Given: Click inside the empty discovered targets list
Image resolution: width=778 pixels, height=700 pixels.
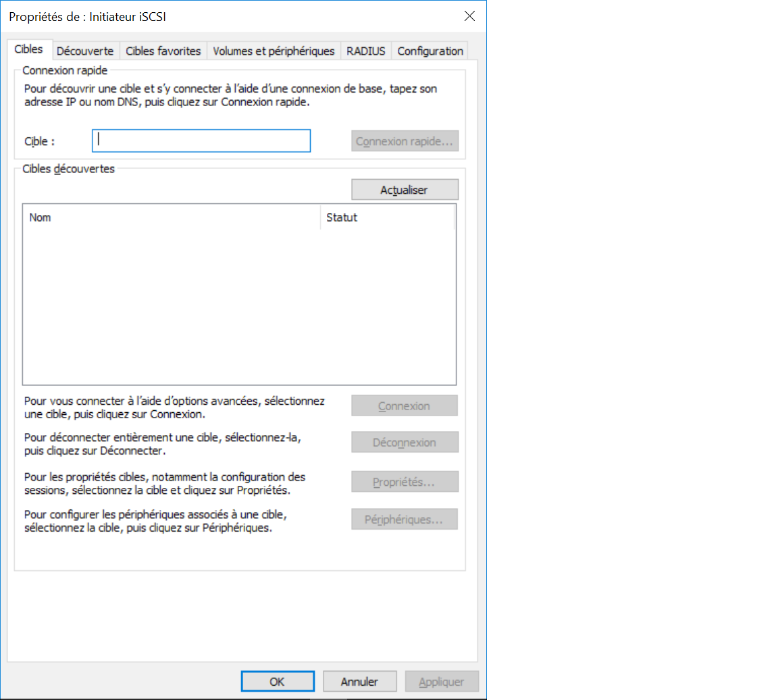Looking at the screenshot, I should coord(239,304).
